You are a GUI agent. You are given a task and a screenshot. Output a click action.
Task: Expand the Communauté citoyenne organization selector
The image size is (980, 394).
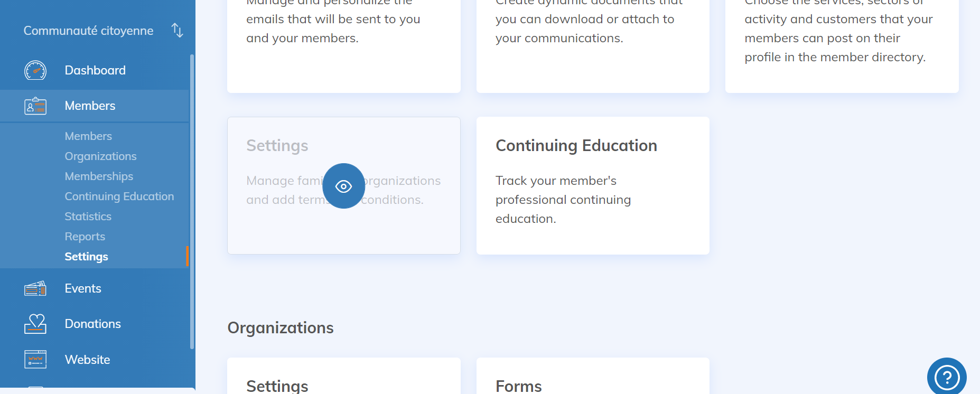point(88,31)
